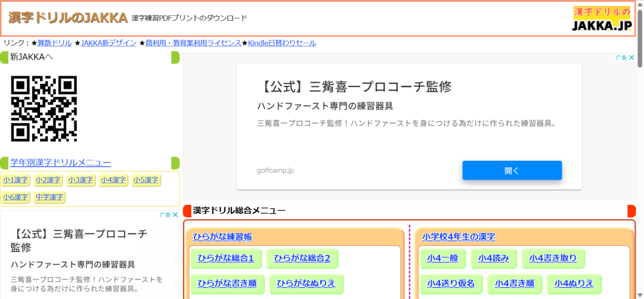Open ひらがなぬりえ drill
The image size is (644, 299).
306,284
